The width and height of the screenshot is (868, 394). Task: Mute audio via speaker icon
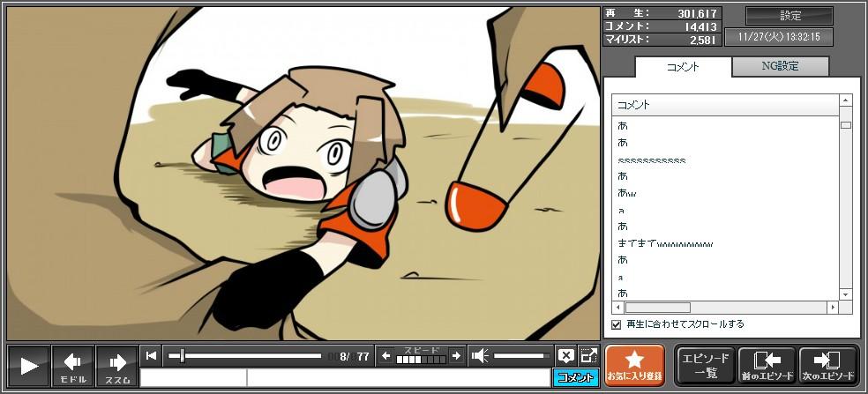point(480,356)
